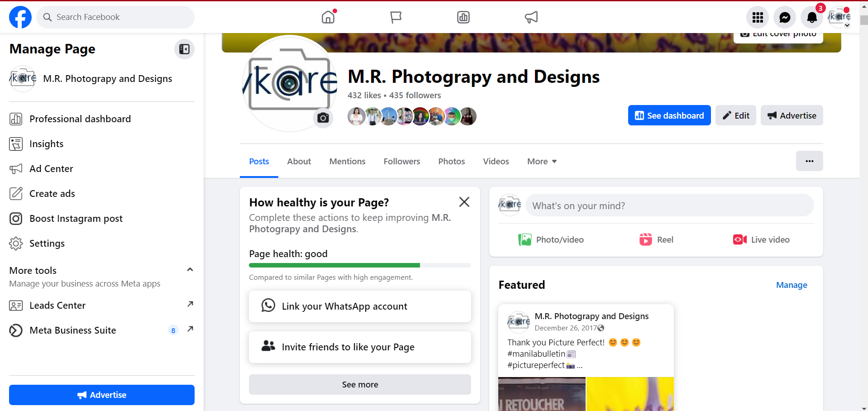868x411 pixels.
Task: Add a Photo/video to a post
Action: (x=551, y=240)
